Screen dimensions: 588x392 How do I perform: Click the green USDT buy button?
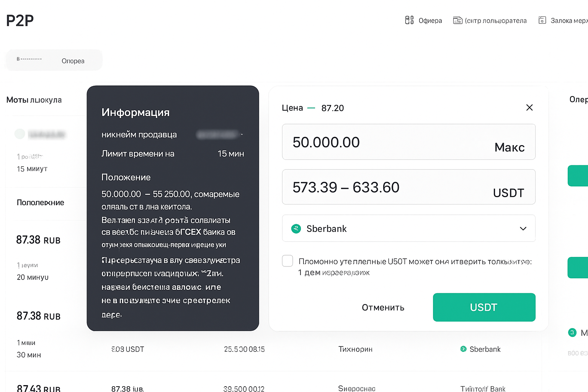[484, 307]
